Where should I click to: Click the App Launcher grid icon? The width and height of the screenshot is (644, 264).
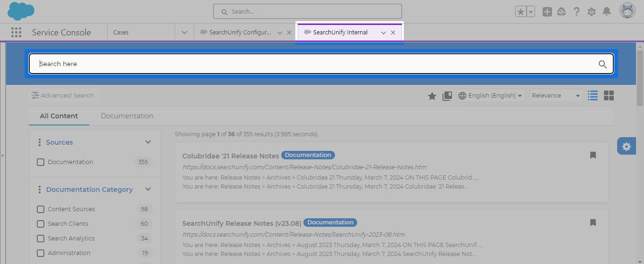(x=16, y=33)
